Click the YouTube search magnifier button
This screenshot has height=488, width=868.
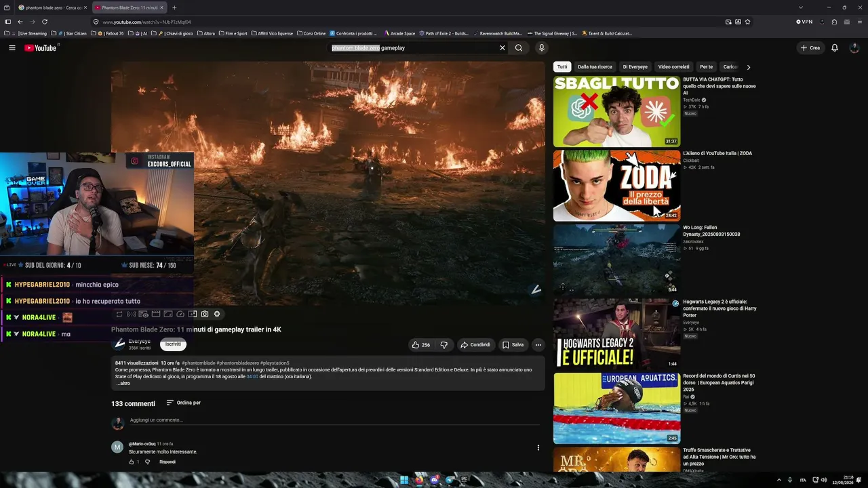pos(519,48)
